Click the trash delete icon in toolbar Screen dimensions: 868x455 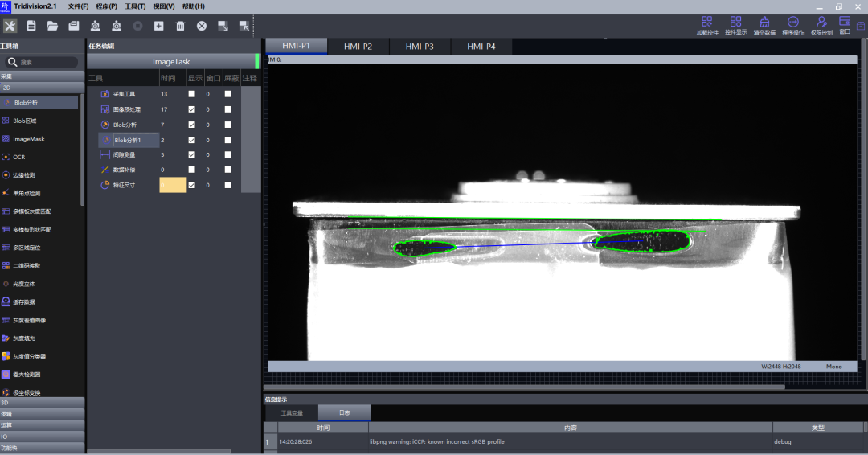point(180,26)
